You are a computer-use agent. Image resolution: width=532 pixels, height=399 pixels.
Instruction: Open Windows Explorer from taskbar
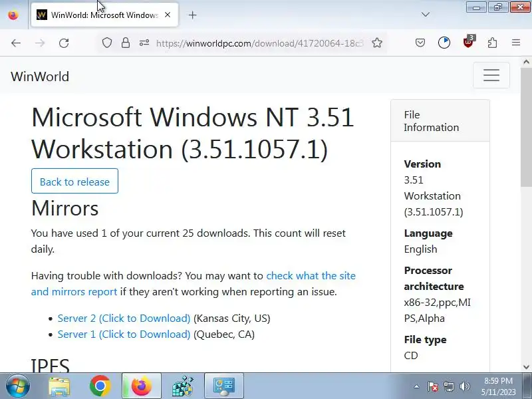click(x=59, y=386)
